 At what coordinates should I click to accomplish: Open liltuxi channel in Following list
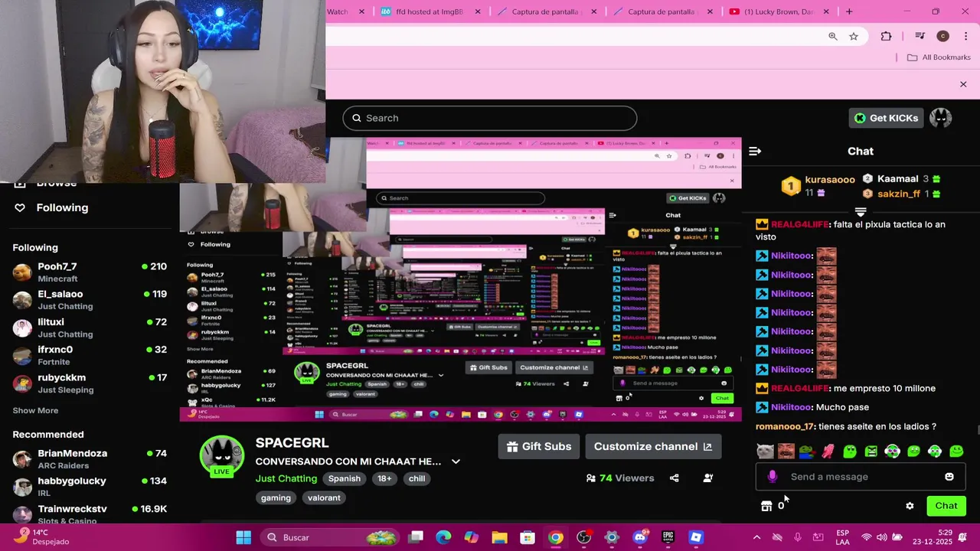click(90, 328)
